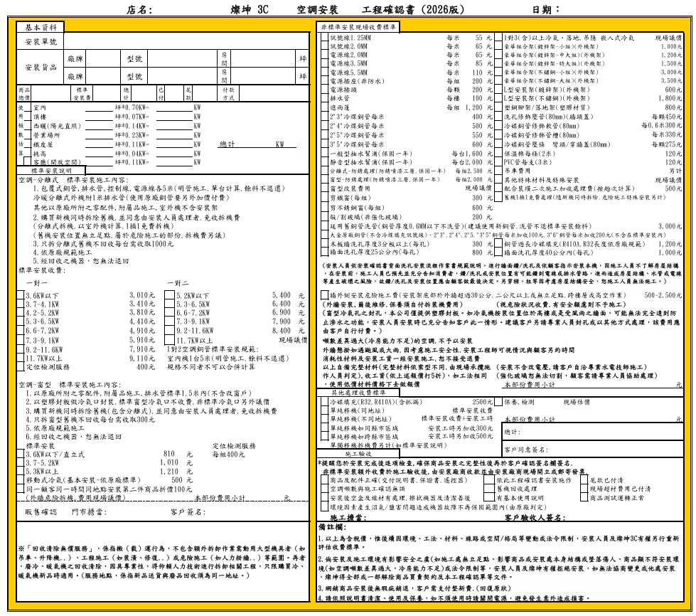Select the 定位檢測服務 400元 checkbox
This screenshot has width=696, height=616.
(x=21, y=367)
